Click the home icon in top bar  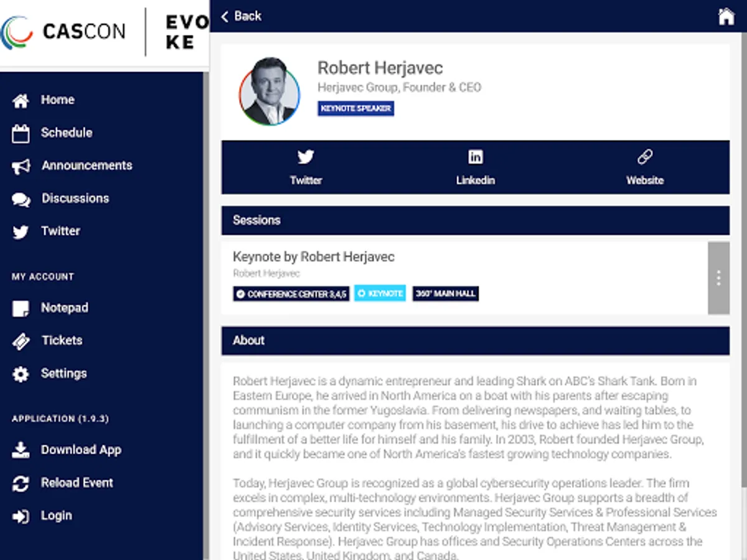(726, 16)
